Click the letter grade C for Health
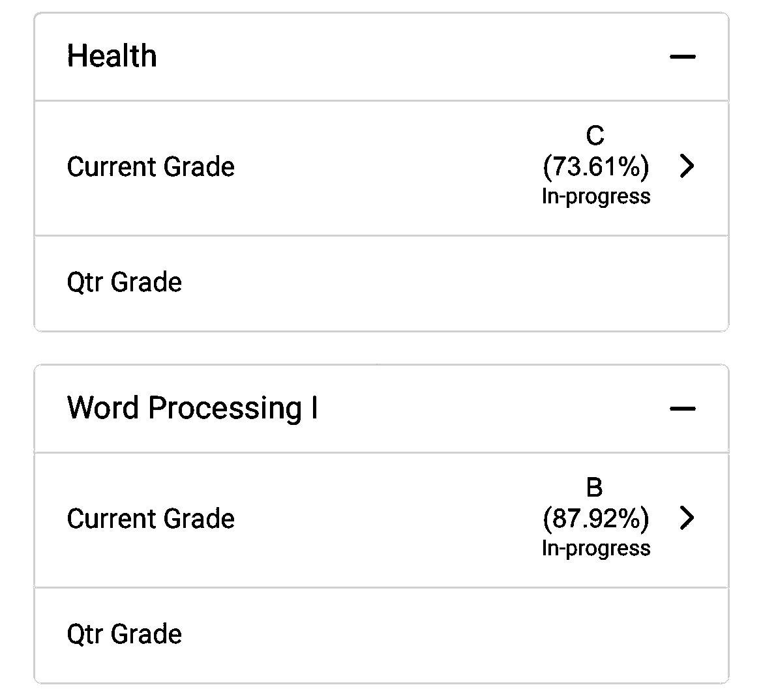Screen dimensions: 763x700 pos(595,136)
